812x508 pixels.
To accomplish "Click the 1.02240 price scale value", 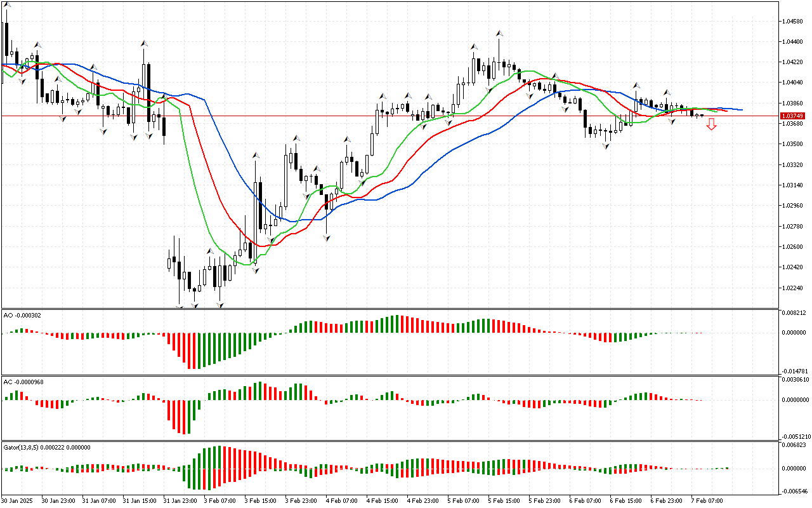I will (794, 288).
